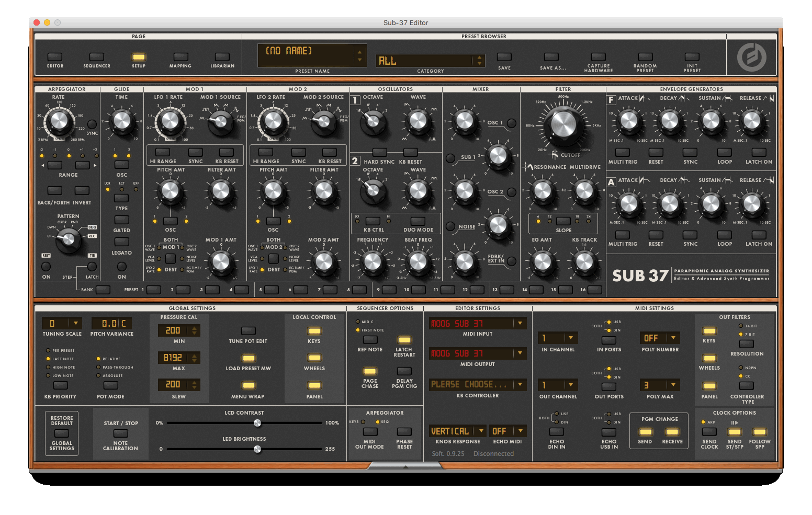Click the Arpeggiator Pattern selector knob
This screenshot has width=812, height=515.
[68, 239]
